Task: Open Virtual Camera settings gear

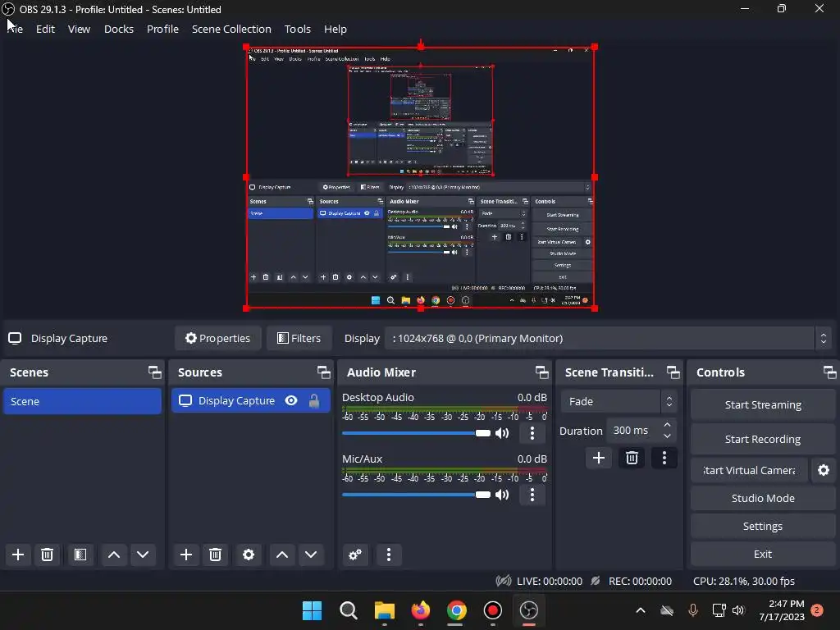Action: [x=824, y=470]
